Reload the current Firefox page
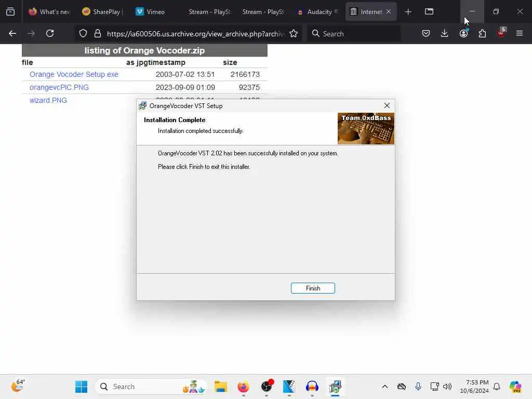This screenshot has height=399, width=532. (x=50, y=33)
